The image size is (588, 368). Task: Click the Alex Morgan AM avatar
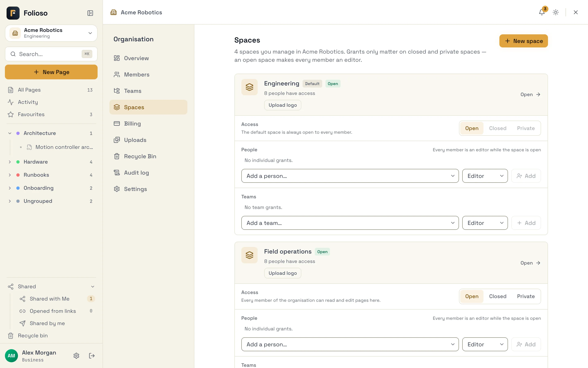(11, 356)
